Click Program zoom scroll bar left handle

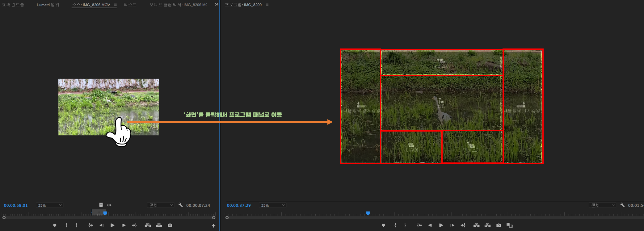tap(227, 218)
